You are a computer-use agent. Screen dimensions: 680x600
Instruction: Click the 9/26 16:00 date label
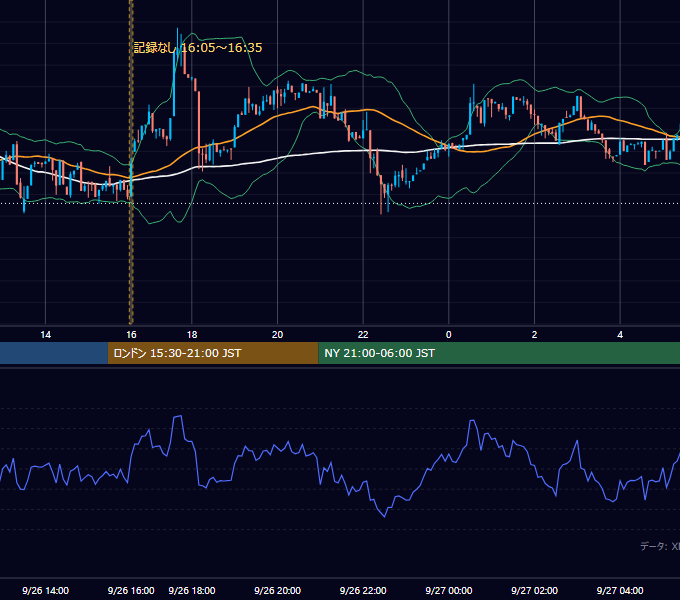[x=131, y=590]
